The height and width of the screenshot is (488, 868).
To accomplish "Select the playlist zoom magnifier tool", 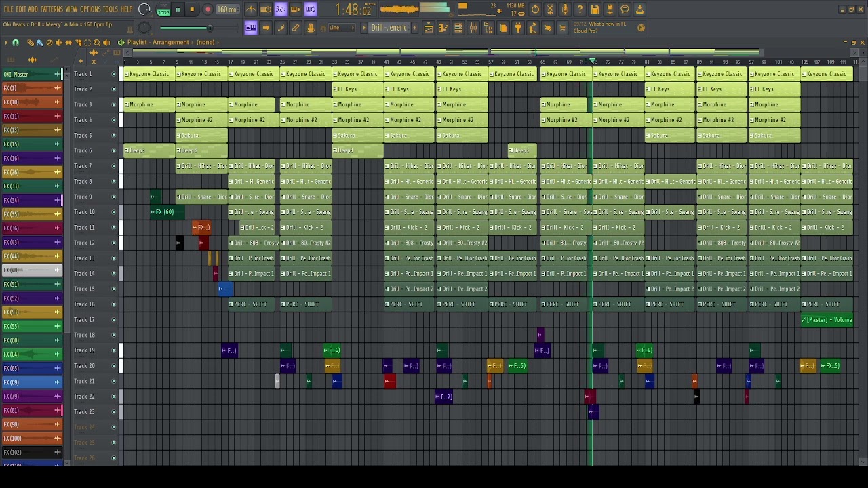I will [97, 43].
